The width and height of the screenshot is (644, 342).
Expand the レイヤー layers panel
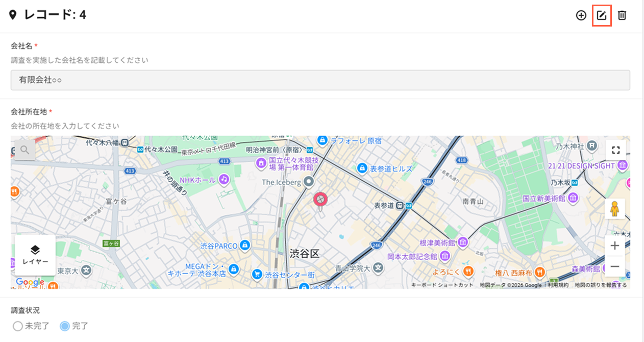[35, 255]
